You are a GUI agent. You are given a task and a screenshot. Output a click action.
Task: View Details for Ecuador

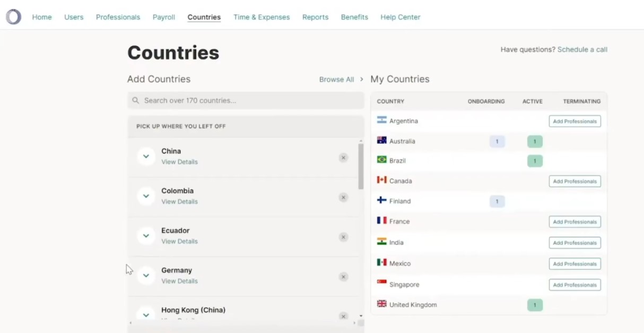[x=179, y=241]
